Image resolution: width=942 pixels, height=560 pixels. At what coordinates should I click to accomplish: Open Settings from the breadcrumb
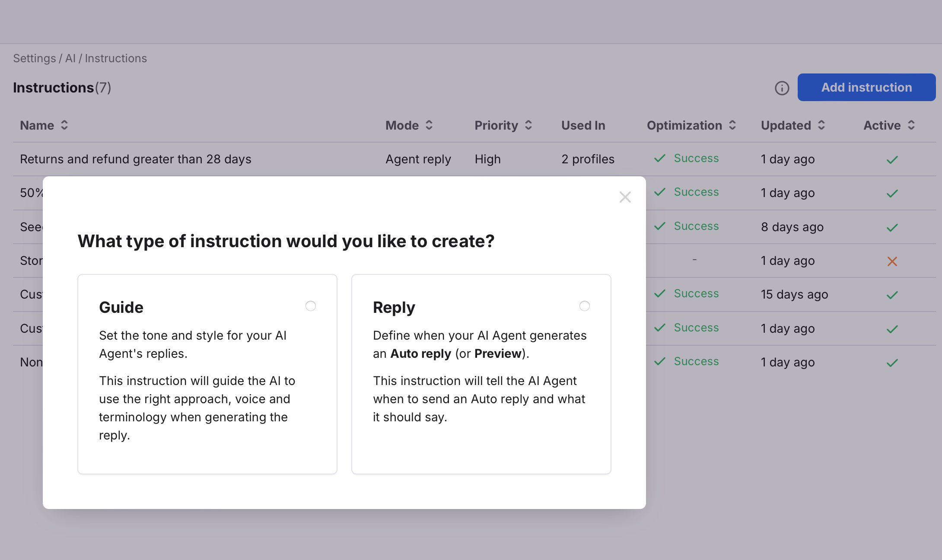34,58
